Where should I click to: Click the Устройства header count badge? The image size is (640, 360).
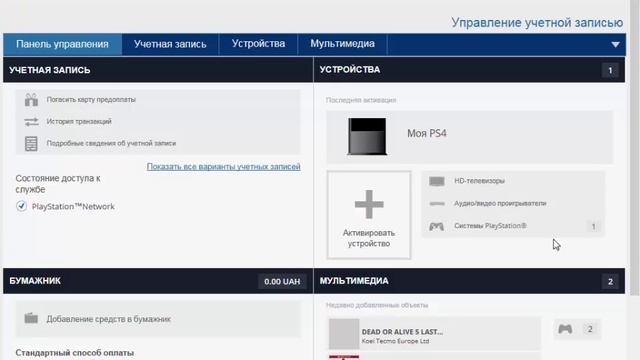pos(610,70)
